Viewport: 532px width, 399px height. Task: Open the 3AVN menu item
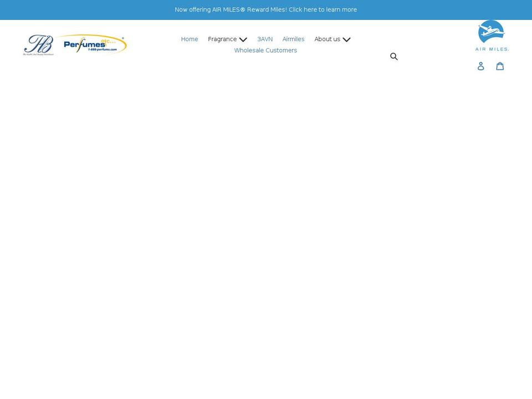click(265, 39)
